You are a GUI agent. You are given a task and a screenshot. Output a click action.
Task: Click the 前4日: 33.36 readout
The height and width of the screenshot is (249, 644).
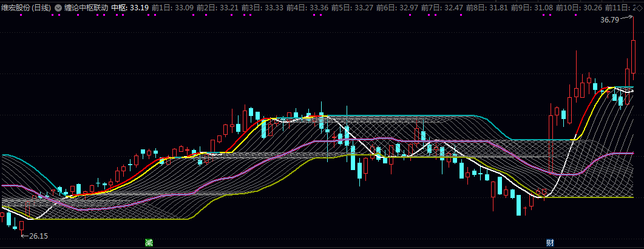pyautogui.click(x=307, y=7)
